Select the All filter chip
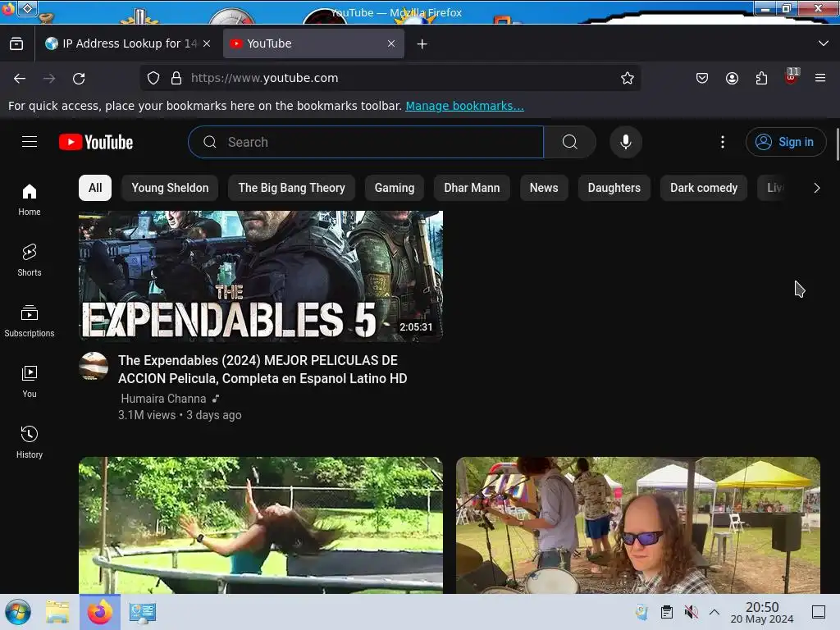The height and width of the screenshot is (630, 840). click(x=95, y=188)
